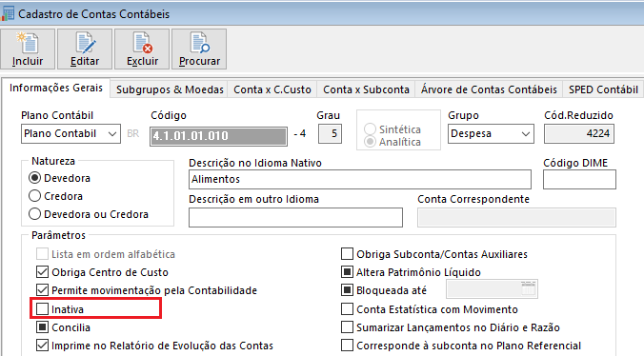
Task: Open the SPED Contábil tab
Action: click(x=603, y=89)
